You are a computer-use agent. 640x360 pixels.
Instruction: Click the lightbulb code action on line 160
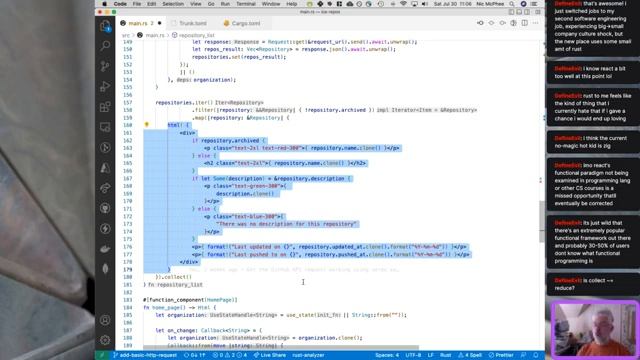click(147, 125)
